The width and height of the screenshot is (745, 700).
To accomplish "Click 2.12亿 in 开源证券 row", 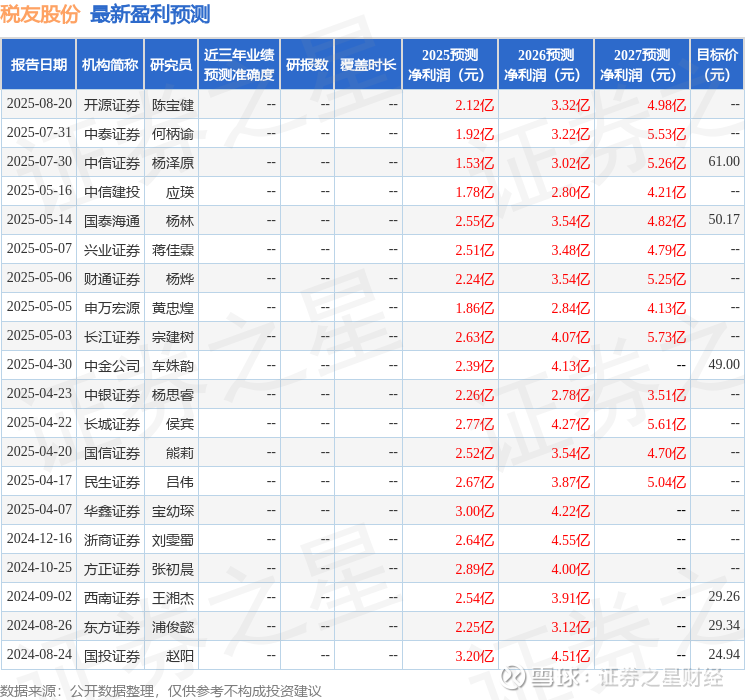I will tap(475, 105).
